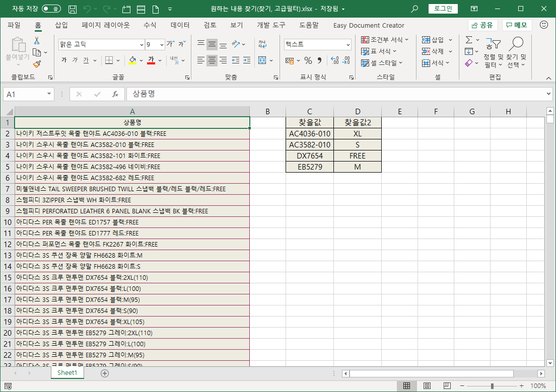Open the font size dropdown

coord(162,45)
